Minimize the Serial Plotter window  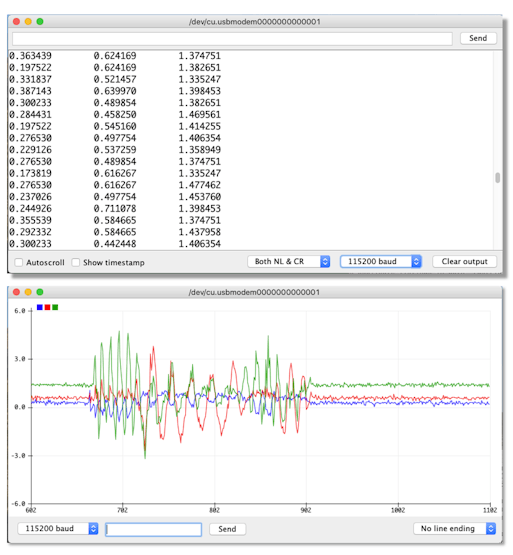28,292
